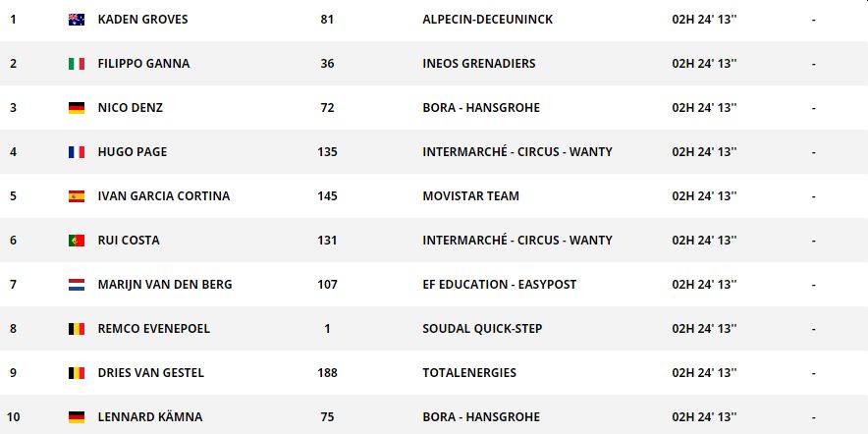Click the German flag beside Lennard Kämna
The width and height of the screenshot is (868, 434).
(76, 417)
